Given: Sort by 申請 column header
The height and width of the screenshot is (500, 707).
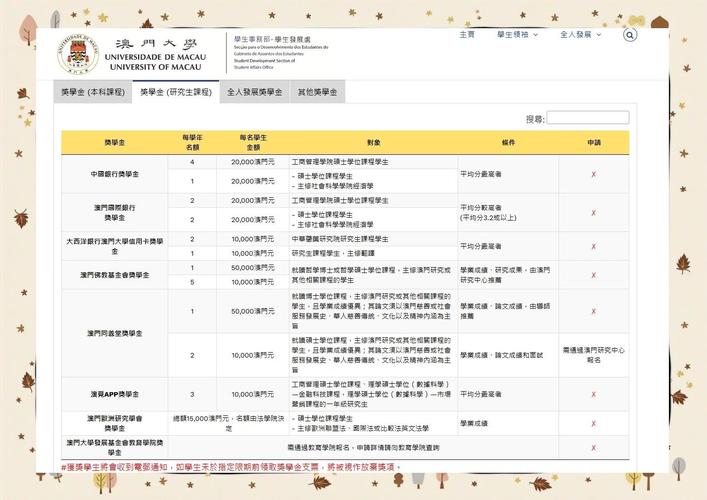Looking at the screenshot, I should pyautogui.click(x=594, y=142).
